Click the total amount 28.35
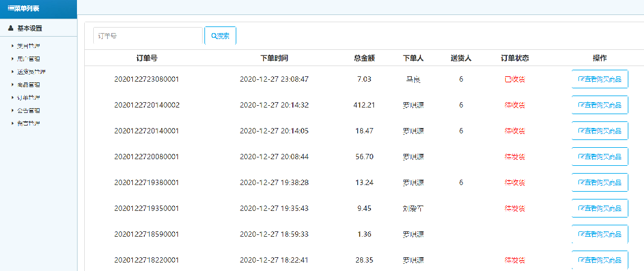This screenshot has width=644, height=271. (364, 260)
